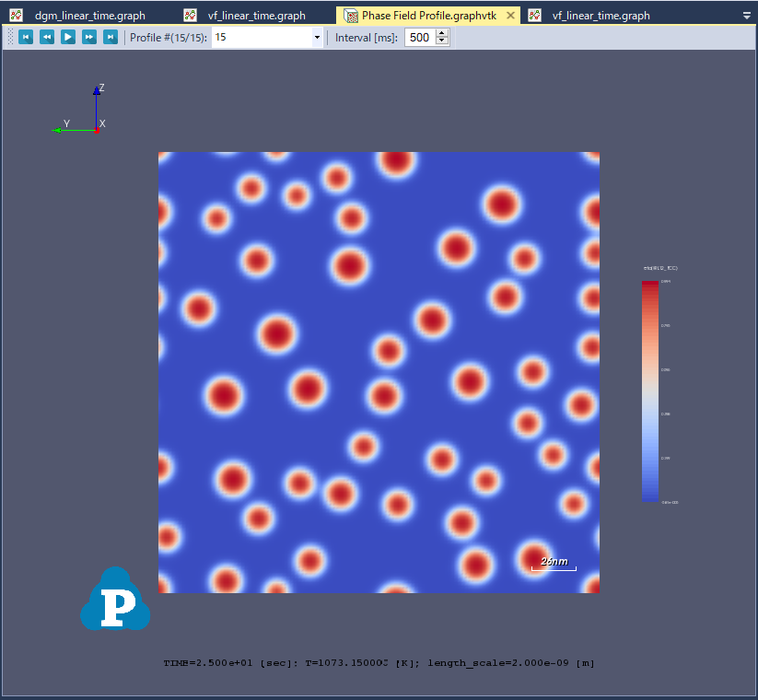This screenshot has width=758, height=700.
Task: Decrease the interval using the down arrow
Action: (x=442, y=41)
